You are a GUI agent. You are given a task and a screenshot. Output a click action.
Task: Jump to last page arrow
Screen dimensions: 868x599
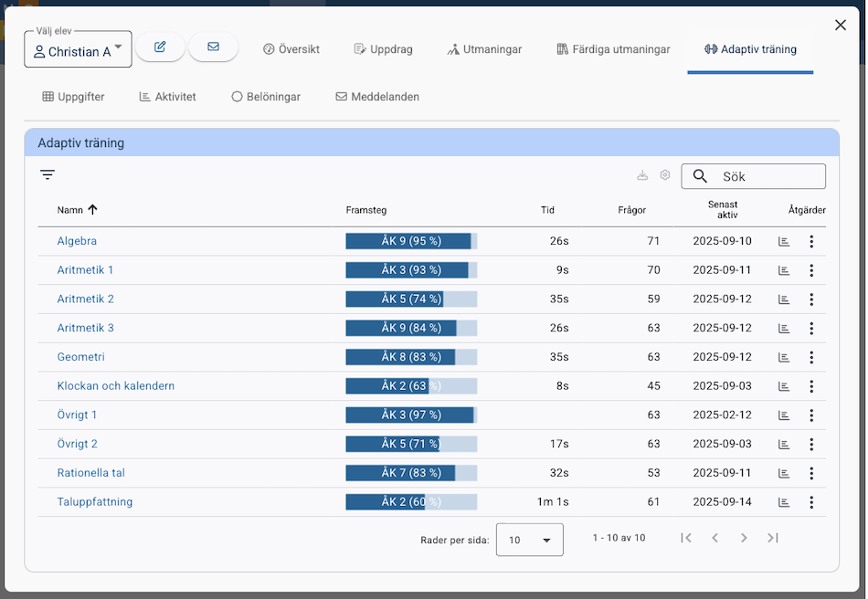tap(773, 539)
